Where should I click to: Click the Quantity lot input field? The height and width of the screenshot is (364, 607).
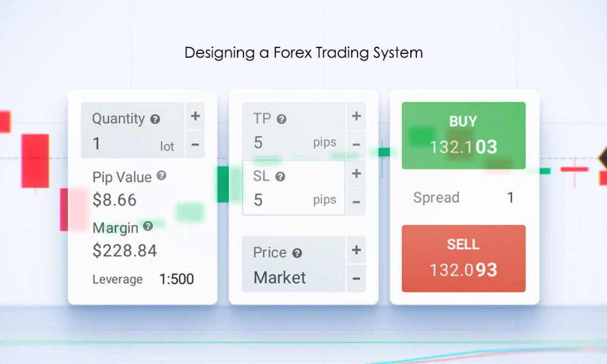tap(132, 144)
